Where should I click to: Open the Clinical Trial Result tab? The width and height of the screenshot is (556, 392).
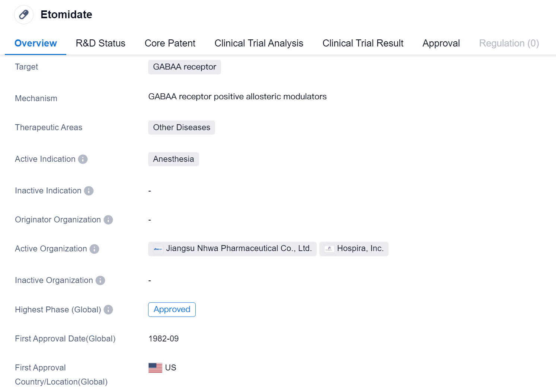[363, 44]
